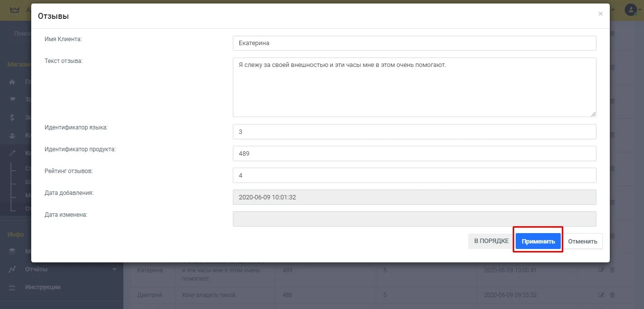
Task: Click the Имя Клиента field with Екатерина
Action: click(x=414, y=43)
